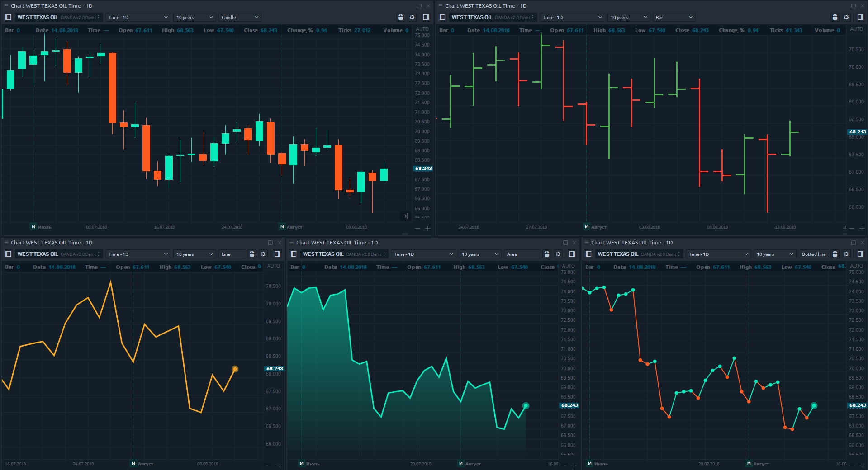Click scroll-to-latest arrow in Candle chart
Screen dimensions: 868x470
[405, 216]
